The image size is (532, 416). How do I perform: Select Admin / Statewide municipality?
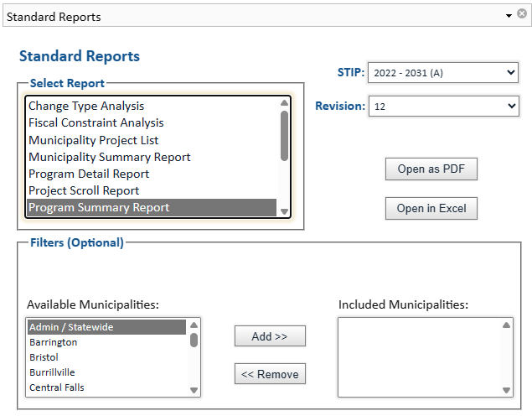pos(107,327)
